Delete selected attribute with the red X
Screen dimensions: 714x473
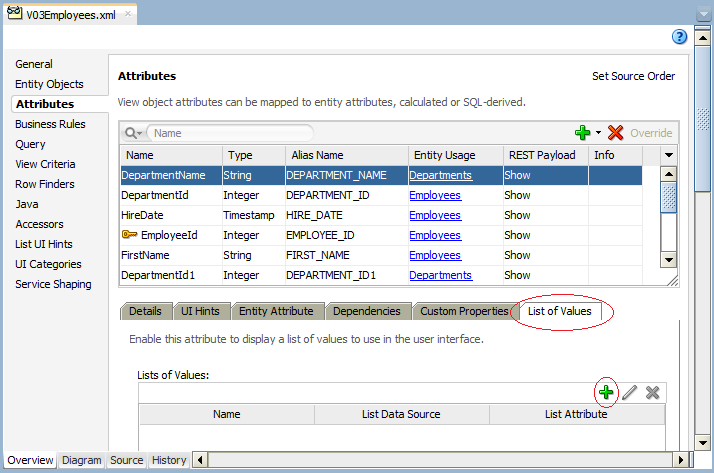(615, 133)
